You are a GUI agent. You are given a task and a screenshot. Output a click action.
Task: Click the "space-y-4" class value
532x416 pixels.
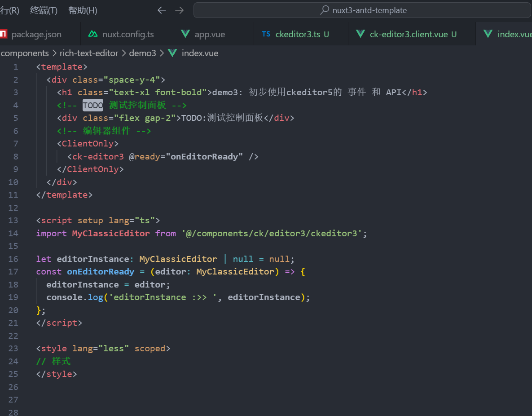(132, 80)
